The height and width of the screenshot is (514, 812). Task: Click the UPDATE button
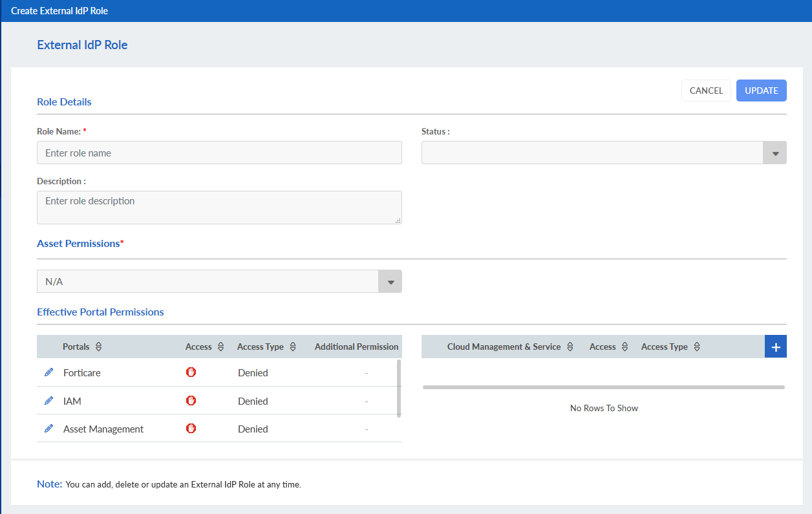(x=761, y=91)
